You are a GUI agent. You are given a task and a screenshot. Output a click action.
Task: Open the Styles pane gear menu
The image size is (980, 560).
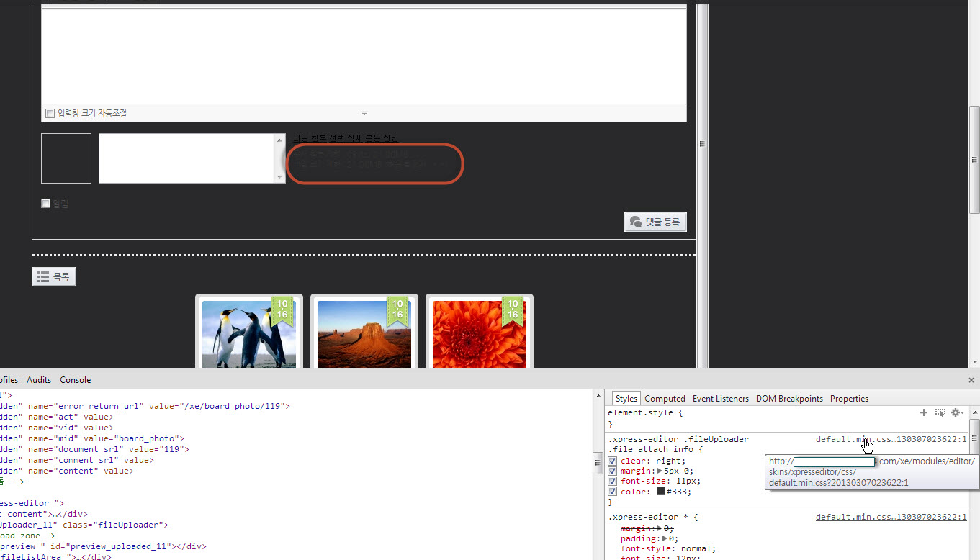(x=957, y=412)
